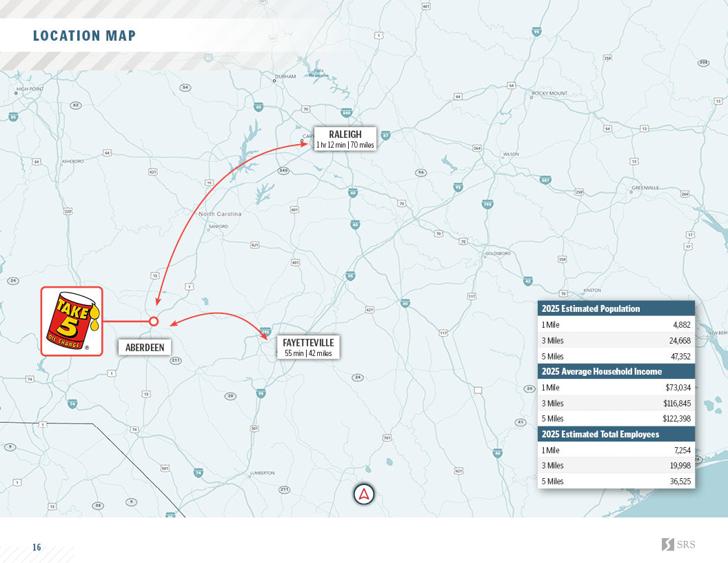Click the RALEIGH distance label box
The image size is (728, 563).
[x=345, y=139]
